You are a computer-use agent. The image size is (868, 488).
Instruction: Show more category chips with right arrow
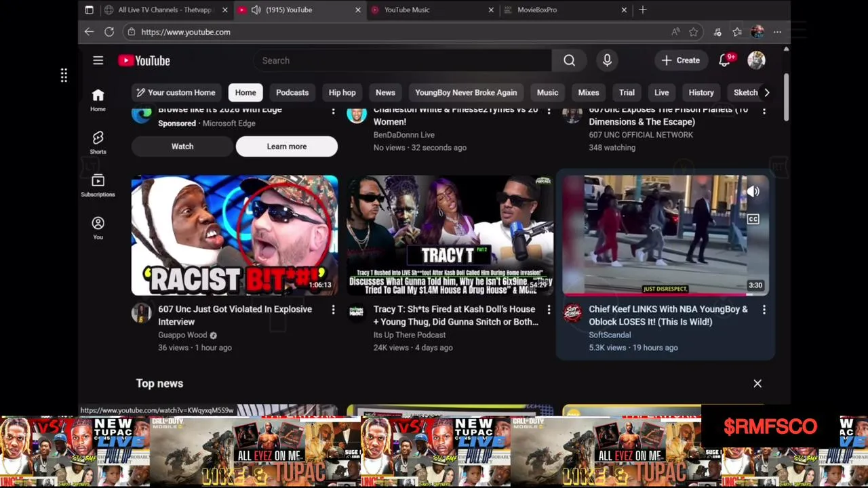click(x=766, y=92)
